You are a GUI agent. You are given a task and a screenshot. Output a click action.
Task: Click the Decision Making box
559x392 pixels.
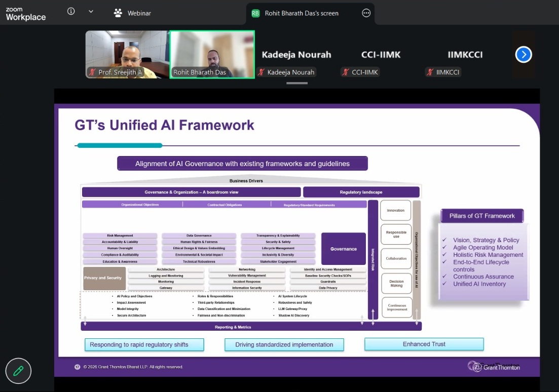coord(396,283)
